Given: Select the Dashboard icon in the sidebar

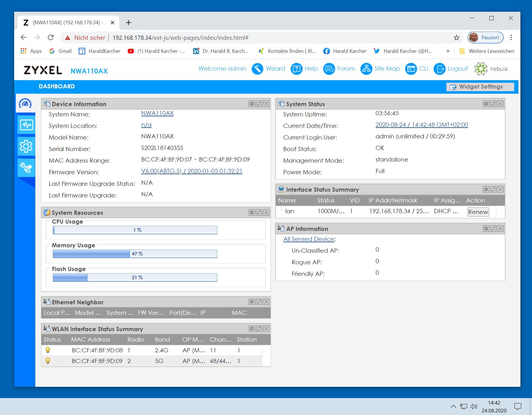Looking at the screenshot, I should click(x=25, y=104).
